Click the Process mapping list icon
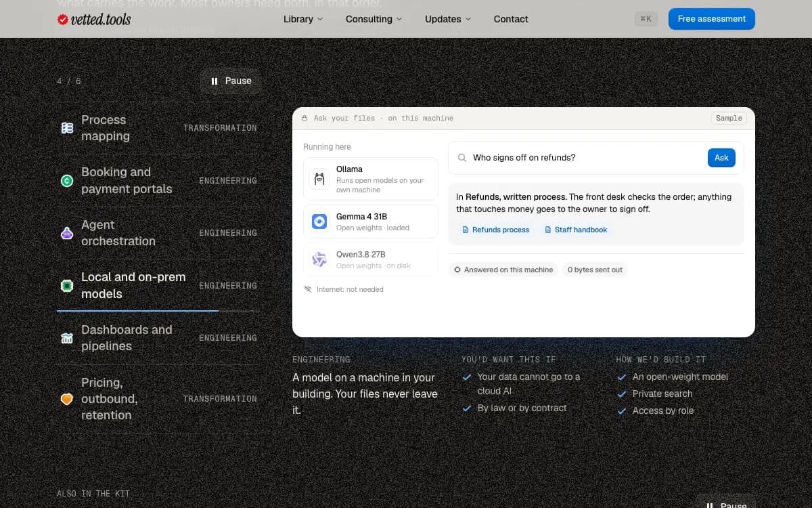This screenshot has height=508, width=812. pyautogui.click(x=67, y=128)
